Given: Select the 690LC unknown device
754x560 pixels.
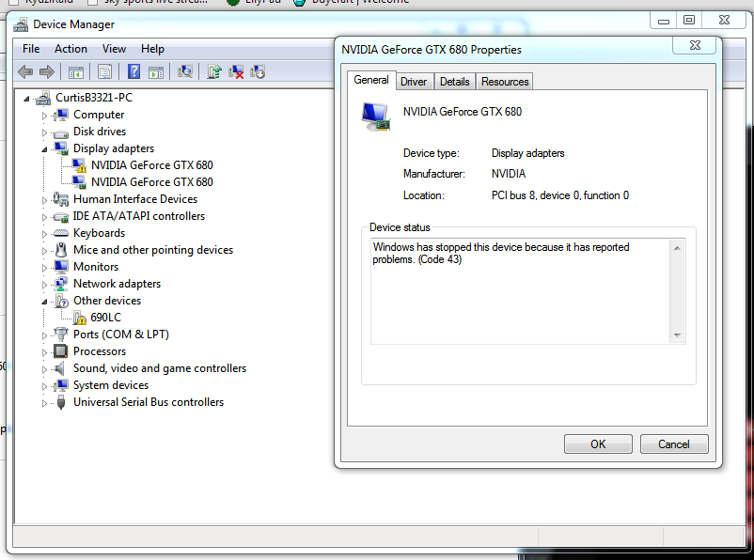Looking at the screenshot, I should click(x=106, y=318).
